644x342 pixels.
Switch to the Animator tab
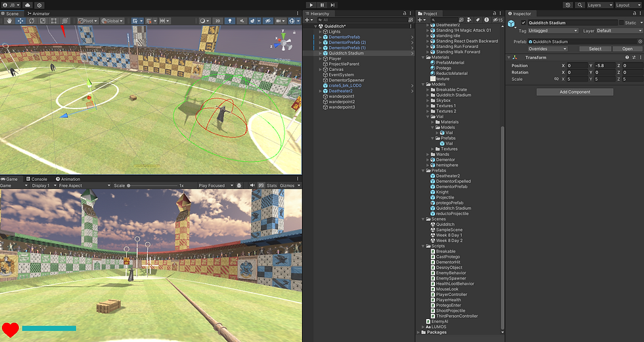[x=38, y=14]
